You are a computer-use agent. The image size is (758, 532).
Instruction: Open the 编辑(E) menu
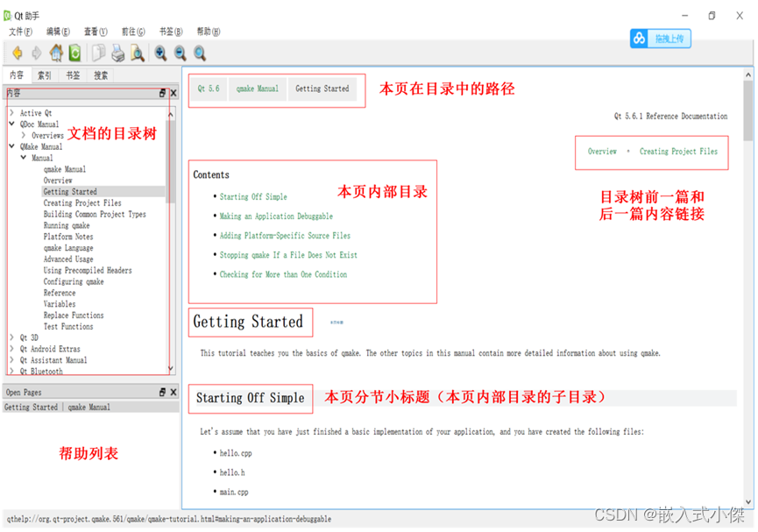(x=58, y=32)
